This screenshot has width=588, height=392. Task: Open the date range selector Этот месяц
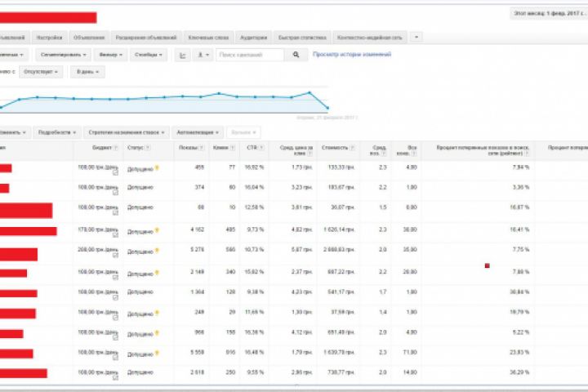click(549, 14)
